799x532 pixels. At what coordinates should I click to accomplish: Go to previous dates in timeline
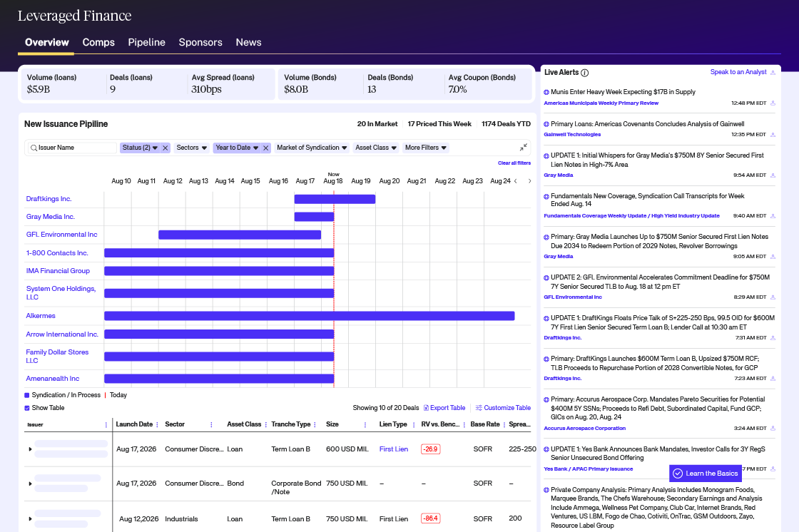click(516, 181)
